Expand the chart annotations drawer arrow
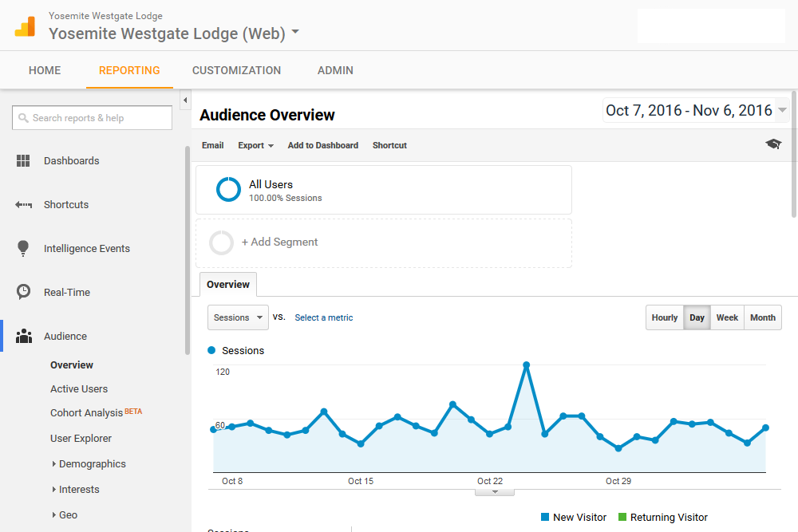This screenshot has width=798, height=532. coord(495,492)
